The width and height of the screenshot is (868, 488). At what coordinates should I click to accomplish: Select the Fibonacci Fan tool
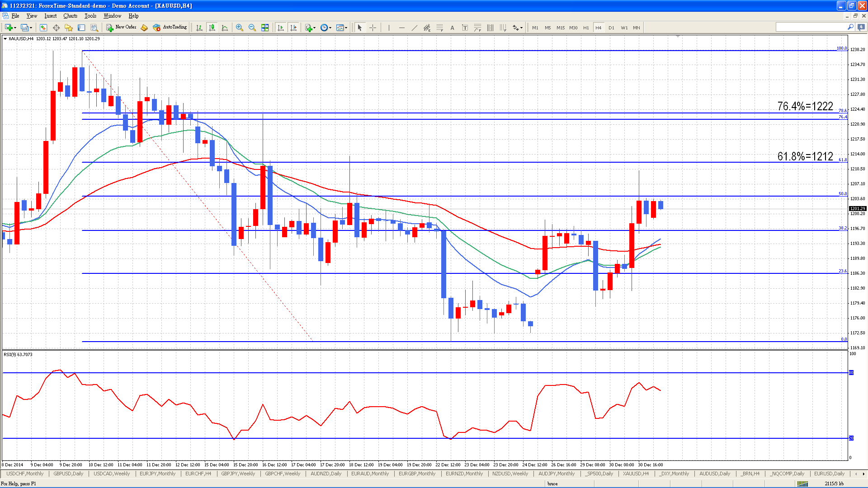477,28
